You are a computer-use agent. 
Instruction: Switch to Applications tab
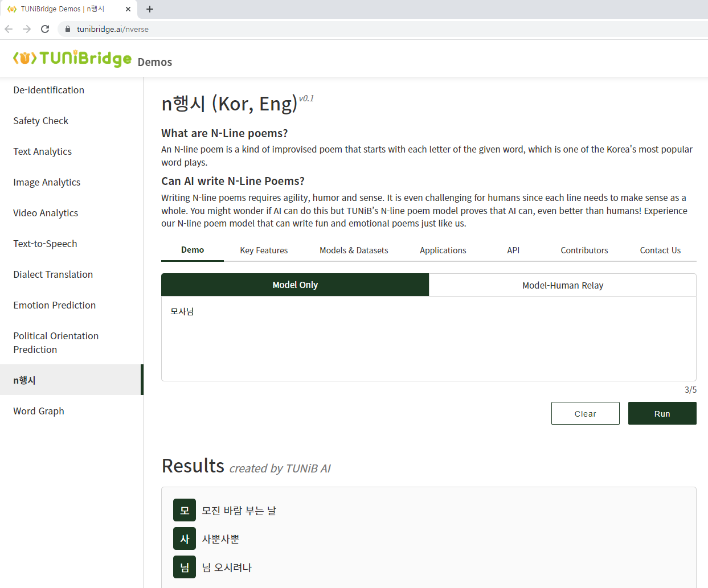(x=443, y=250)
